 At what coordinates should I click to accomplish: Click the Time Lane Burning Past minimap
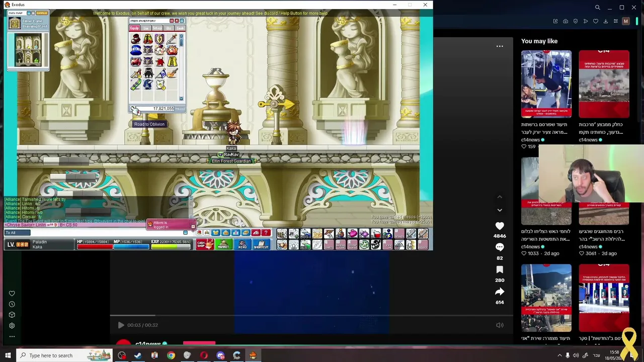(28, 50)
